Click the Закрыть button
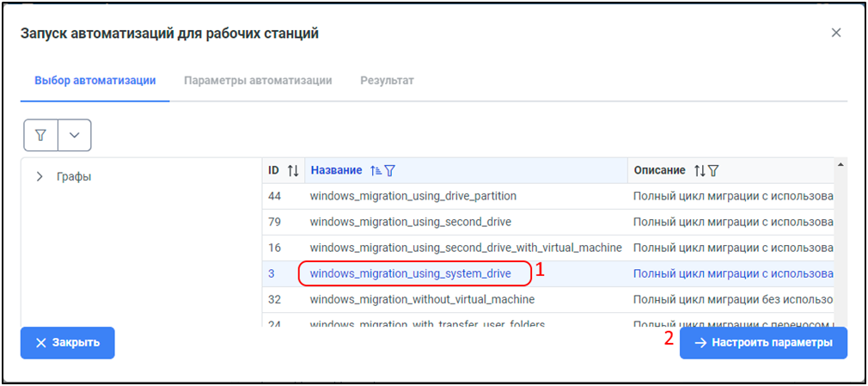Image resolution: width=868 pixels, height=386 pixels. tap(67, 342)
